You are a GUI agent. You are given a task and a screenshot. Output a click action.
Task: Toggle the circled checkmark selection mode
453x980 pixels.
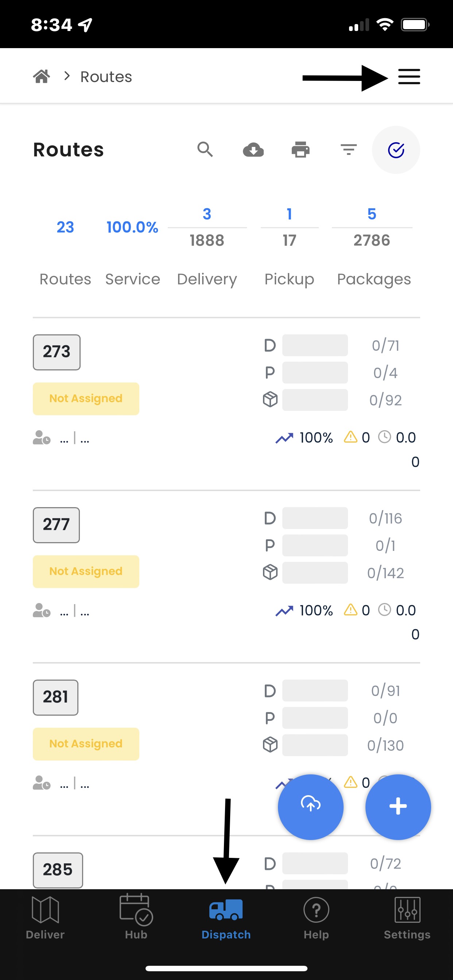[396, 150]
